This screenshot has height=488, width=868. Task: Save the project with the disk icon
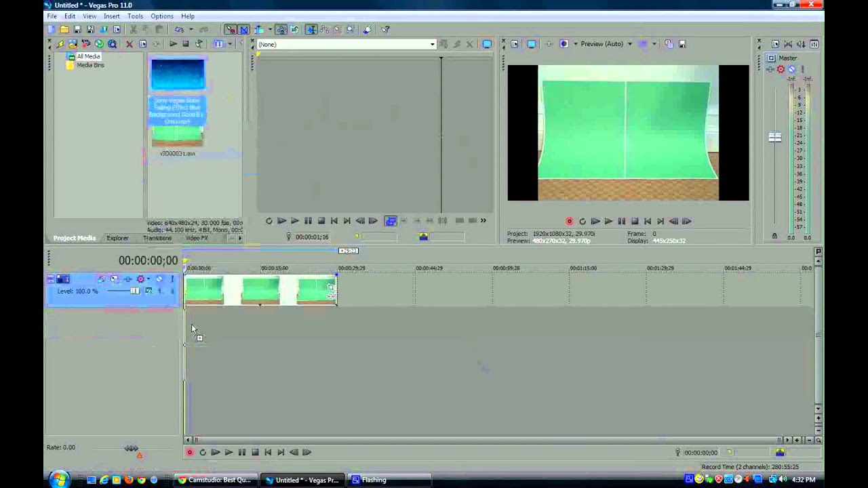[x=77, y=29]
